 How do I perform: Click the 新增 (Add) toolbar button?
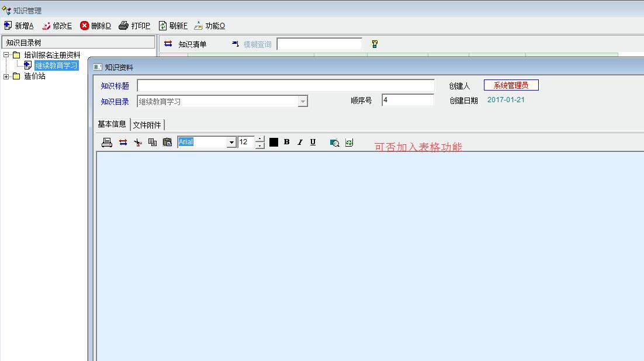19,26
